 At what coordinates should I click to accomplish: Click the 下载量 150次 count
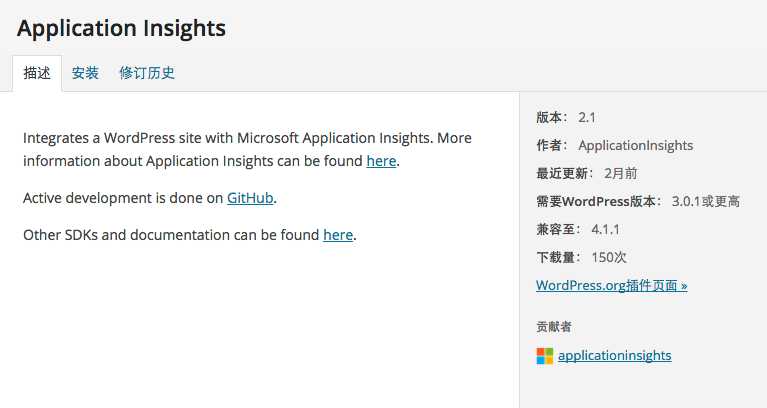click(x=581, y=257)
